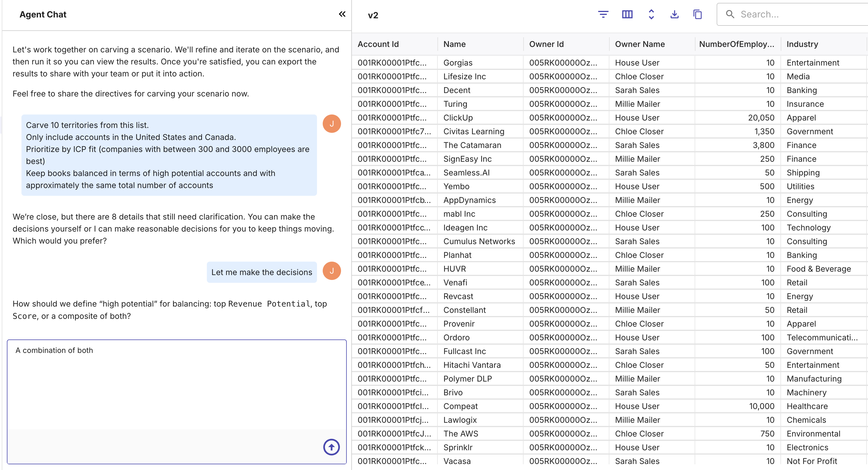Viewport: 868px width, 470px height.
Task: Sort by Owner Name column header
Action: (x=639, y=44)
